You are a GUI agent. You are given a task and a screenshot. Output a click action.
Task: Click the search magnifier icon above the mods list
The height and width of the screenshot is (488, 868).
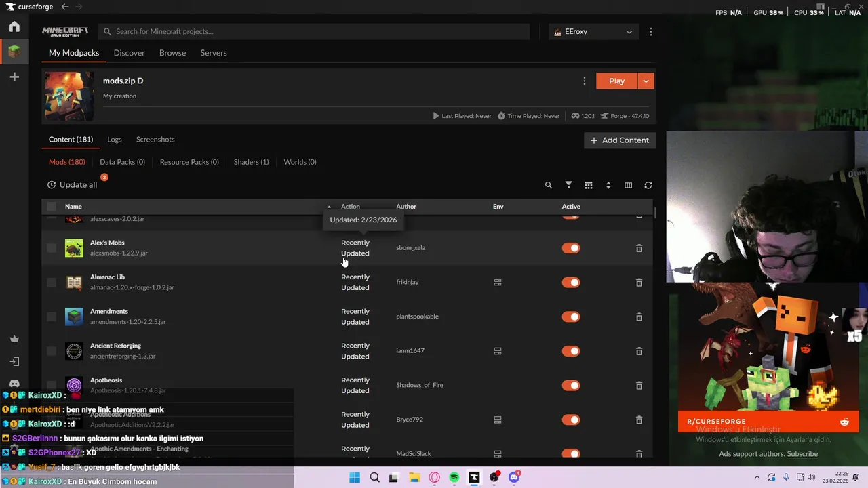tap(549, 185)
